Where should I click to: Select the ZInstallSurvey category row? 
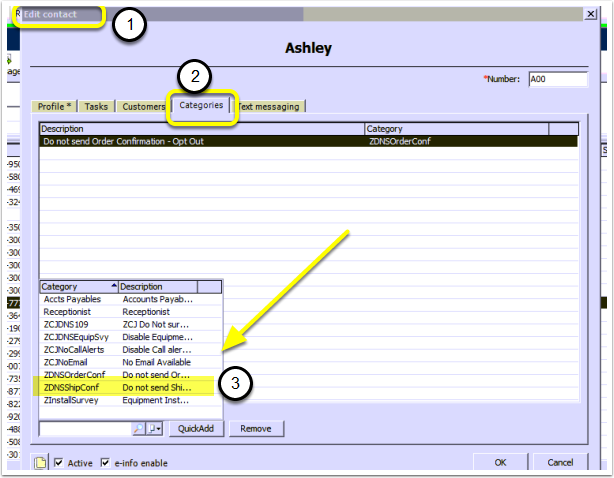coord(131,400)
